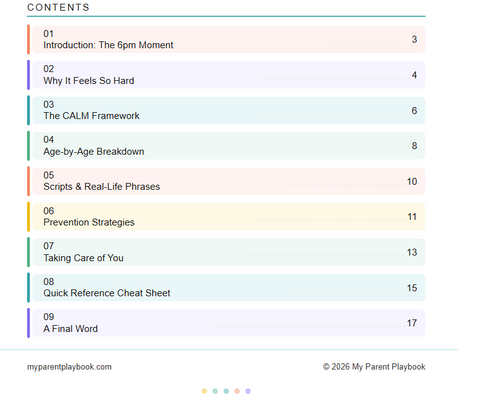
Task: Click chapter number "07"
Action: pyautogui.click(x=48, y=246)
